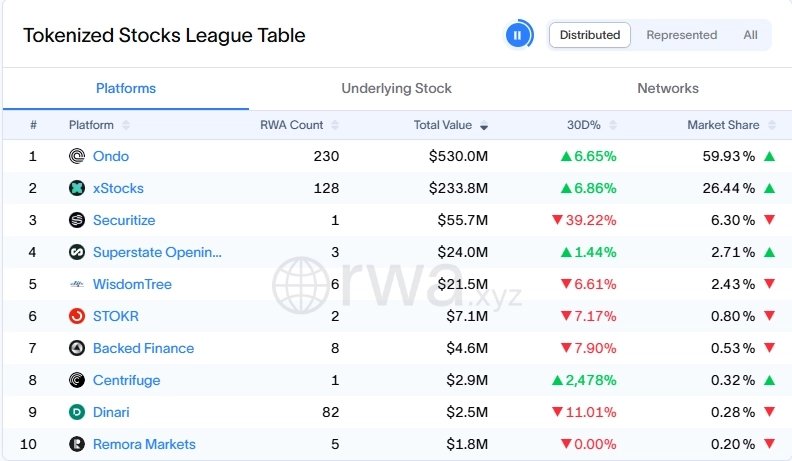The height and width of the screenshot is (461, 792).
Task: Click the Securitize logo icon
Action: [77, 220]
